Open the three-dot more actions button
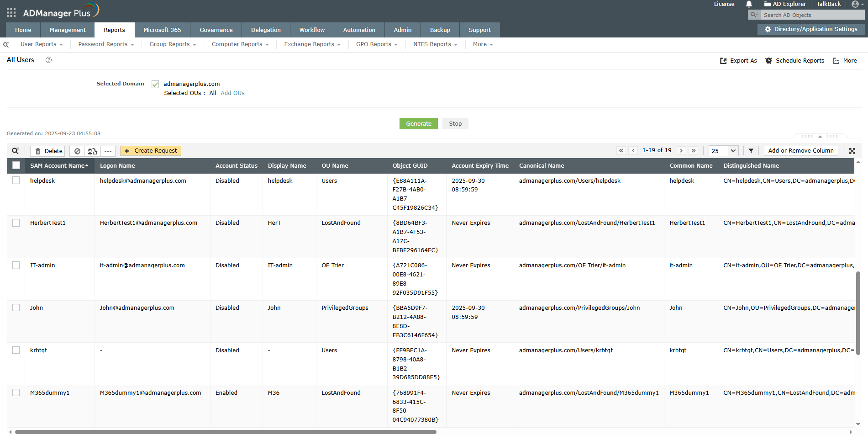This screenshot has height=435, width=868. tap(108, 151)
